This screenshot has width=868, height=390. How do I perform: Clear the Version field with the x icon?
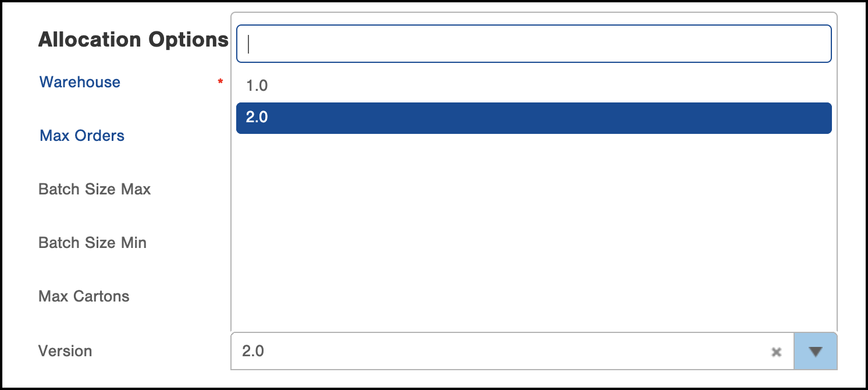(x=775, y=352)
